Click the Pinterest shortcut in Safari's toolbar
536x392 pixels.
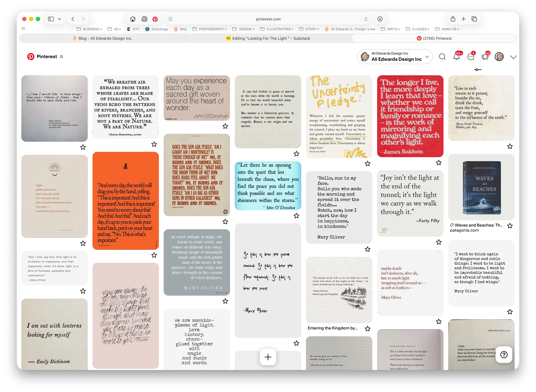click(155, 19)
